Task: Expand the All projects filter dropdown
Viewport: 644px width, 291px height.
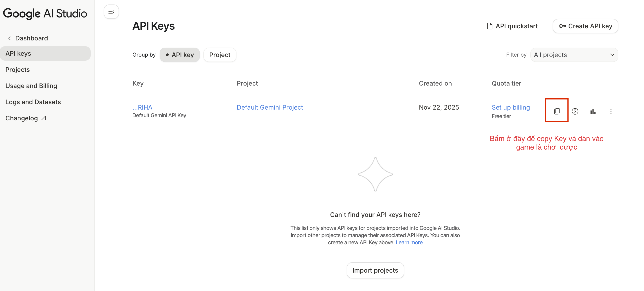Action: click(574, 55)
